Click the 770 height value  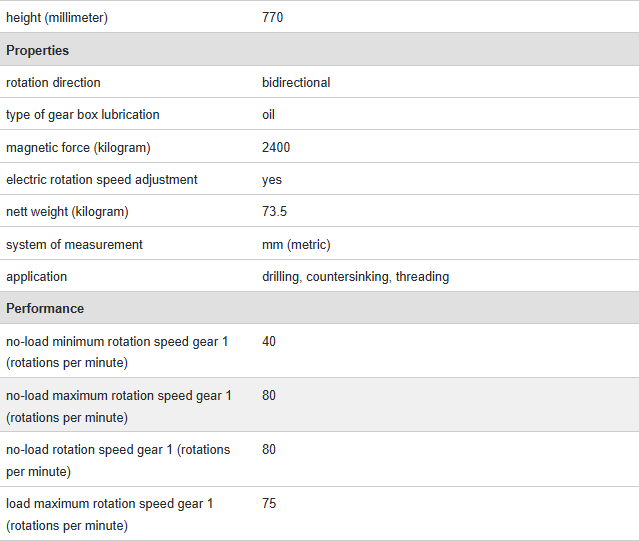click(x=273, y=17)
